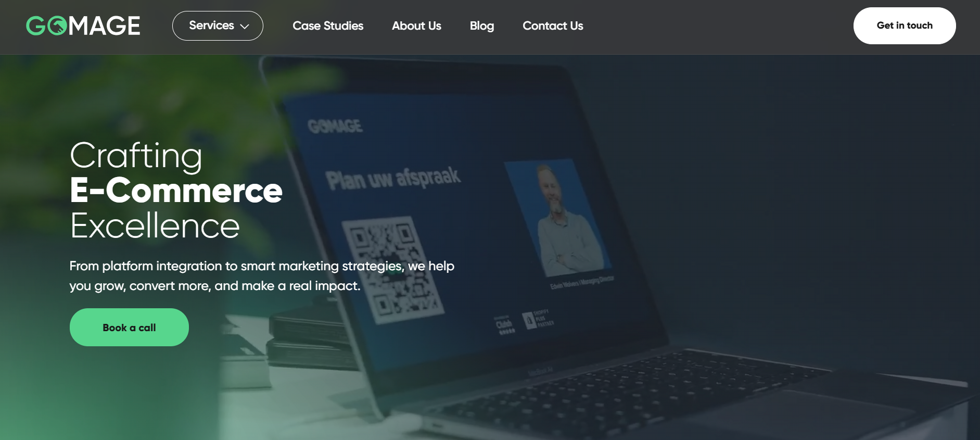The height and width of the screenshot is (440, 980).
Task: Click the Crafting E-Commerce Excellence headline
Action: 176,190
